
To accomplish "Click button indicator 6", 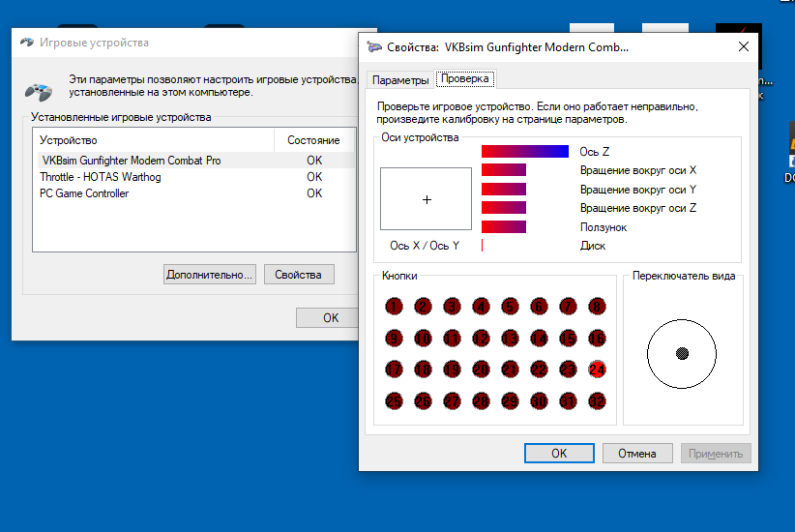I will 539,307.
